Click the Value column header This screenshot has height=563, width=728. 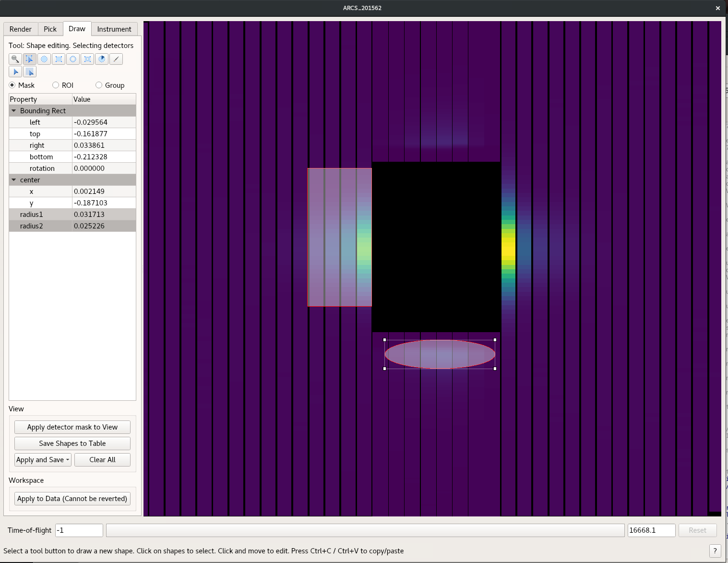pyautogui.click(x=104, y=99)
